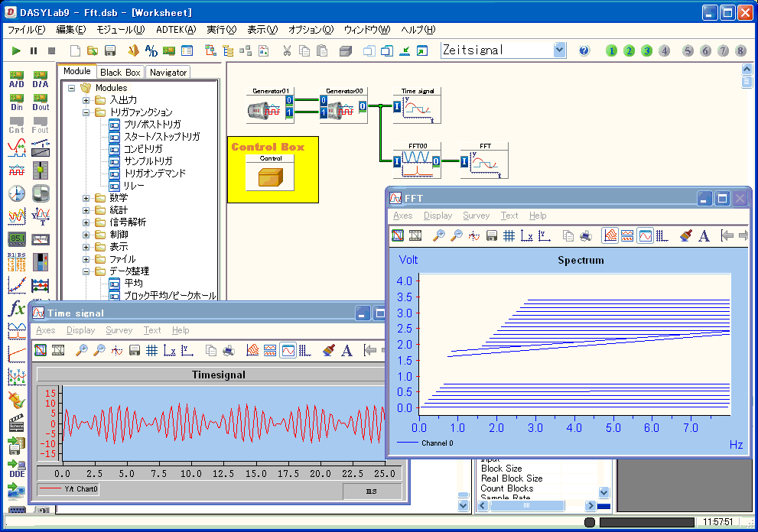Switch to the Black Box tab

(x=120, y=73)
